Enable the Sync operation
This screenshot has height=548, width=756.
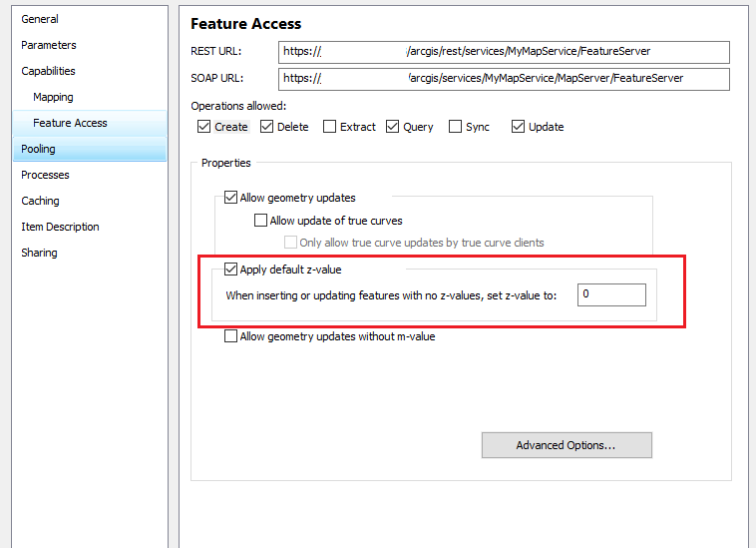456,127
